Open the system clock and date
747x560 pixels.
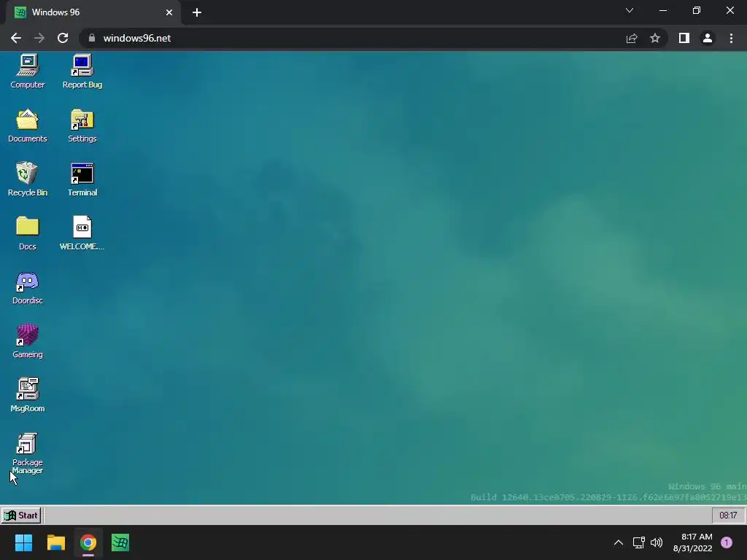coord(692,542)
